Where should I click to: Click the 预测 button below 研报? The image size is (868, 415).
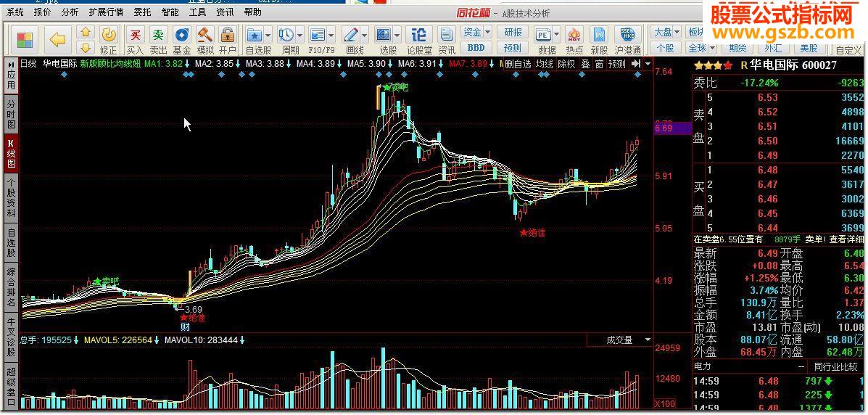tap(513, 48)
